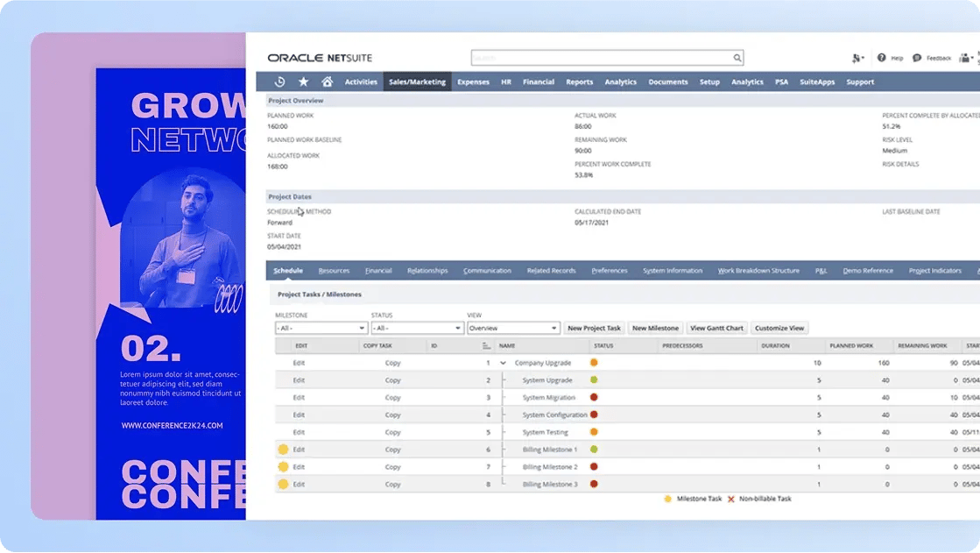Open the Help question mark icon
The width and height of the screenshot is (980, 553).
881,58
